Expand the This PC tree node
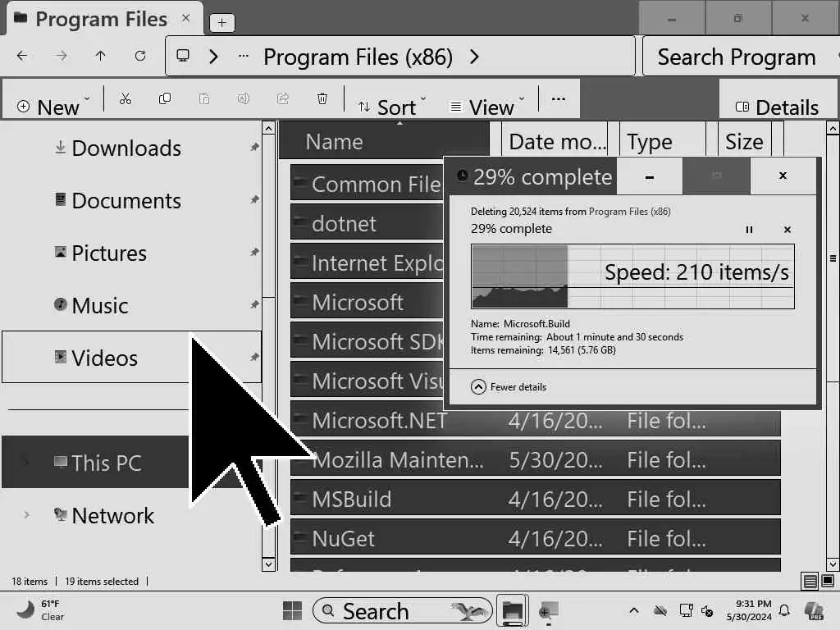The width and height of the screenshot is (840, 630). (x=26, y=463)
